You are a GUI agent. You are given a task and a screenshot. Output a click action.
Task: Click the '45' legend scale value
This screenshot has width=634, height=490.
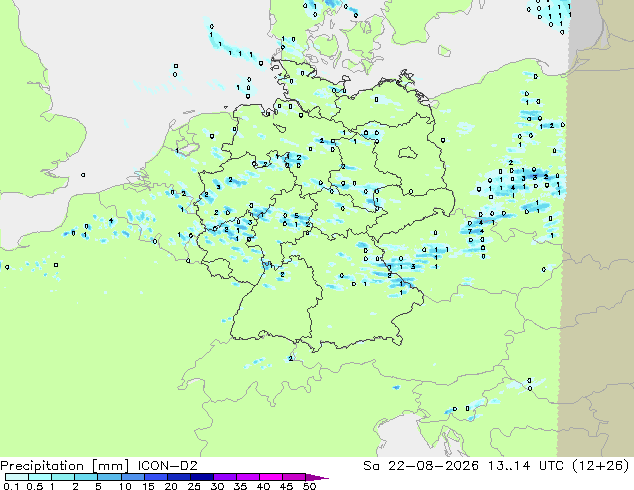coord(286,486)
